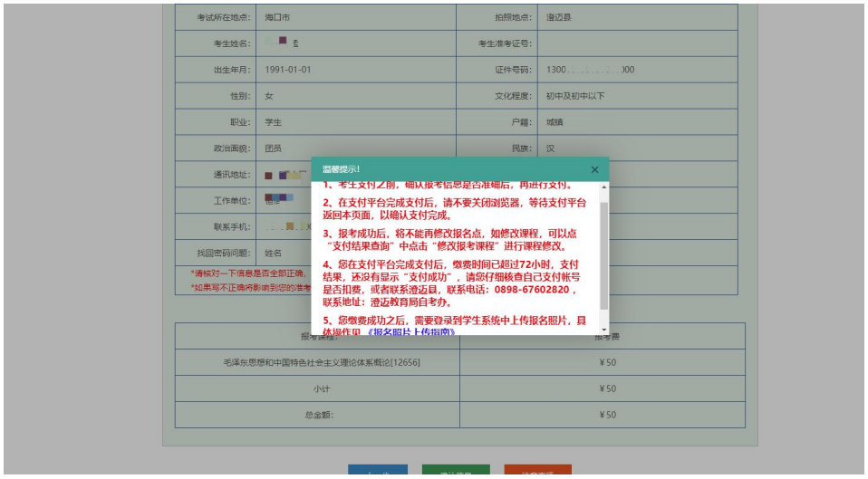This screenshot has height=479, width=868.
Task: Open the 报名照片上传指南 link
Action: [x=411, y=332]
